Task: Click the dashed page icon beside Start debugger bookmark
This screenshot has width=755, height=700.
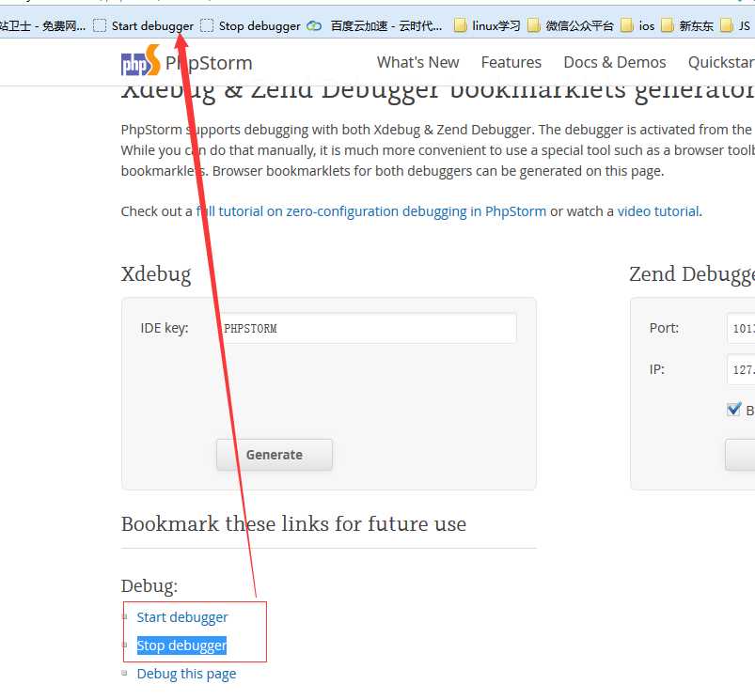Action: pyautogui.click(x=100, y=25)
